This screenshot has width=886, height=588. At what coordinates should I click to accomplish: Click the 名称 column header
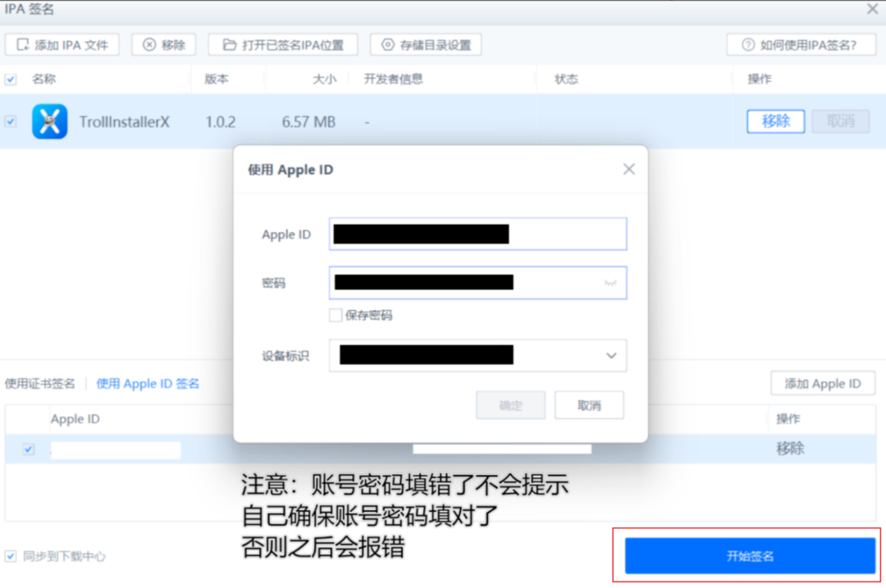(x=44, y=79)
